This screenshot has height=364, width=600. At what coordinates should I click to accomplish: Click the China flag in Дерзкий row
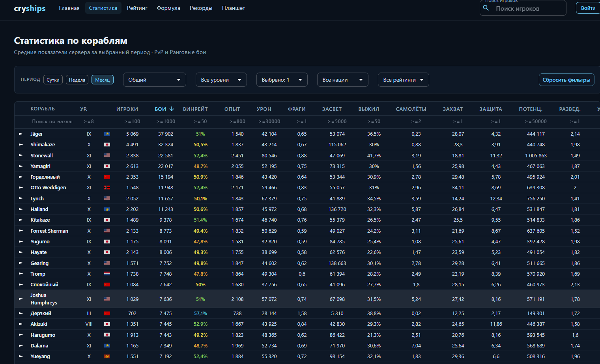[107, 314]
